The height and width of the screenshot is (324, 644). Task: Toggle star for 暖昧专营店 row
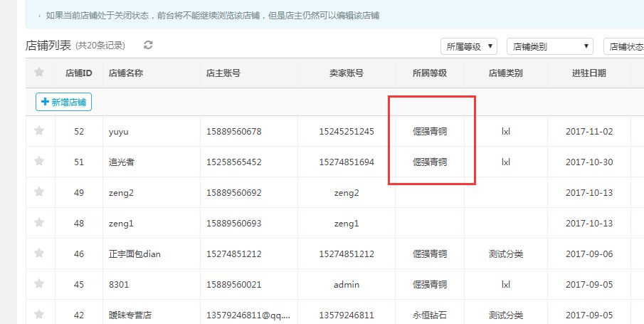pos(39,315)
